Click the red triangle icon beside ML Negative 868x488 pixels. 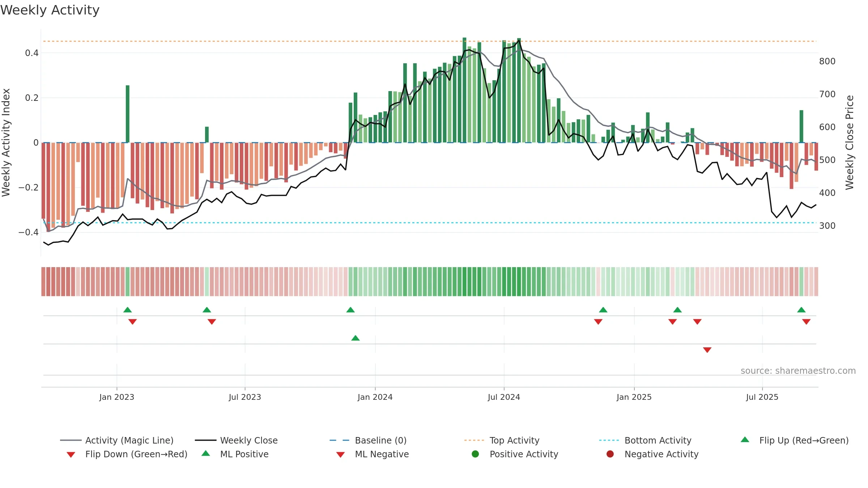tap(340, 455)
